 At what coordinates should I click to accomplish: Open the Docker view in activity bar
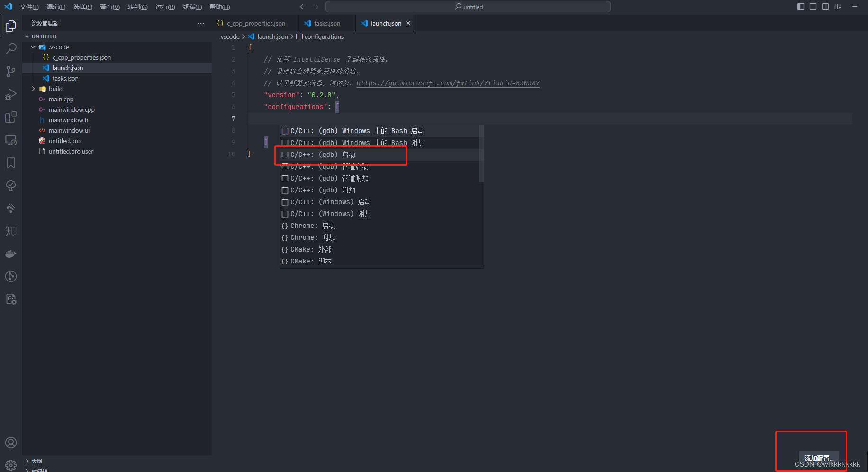point(11,254)
